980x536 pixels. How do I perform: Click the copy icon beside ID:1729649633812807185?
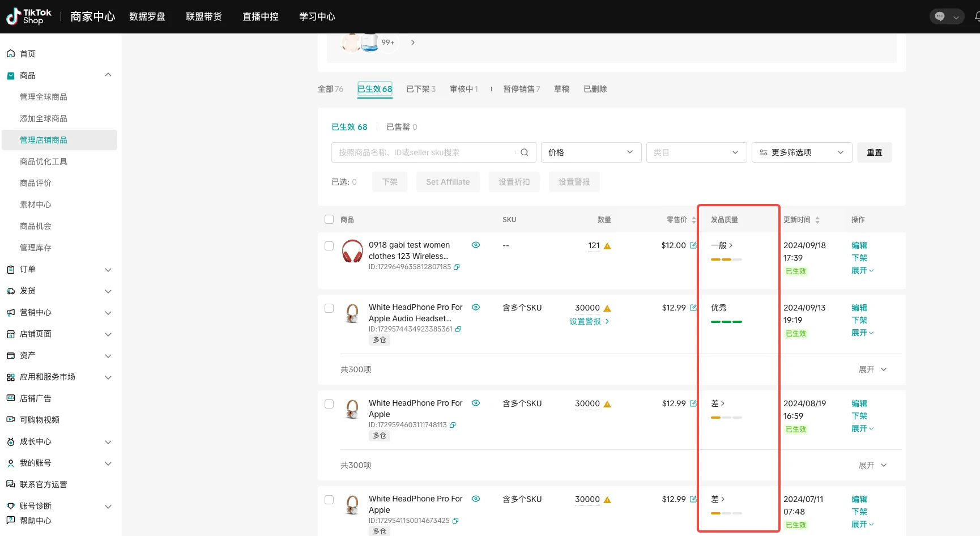pyautogui.click(x=457, y=266)
